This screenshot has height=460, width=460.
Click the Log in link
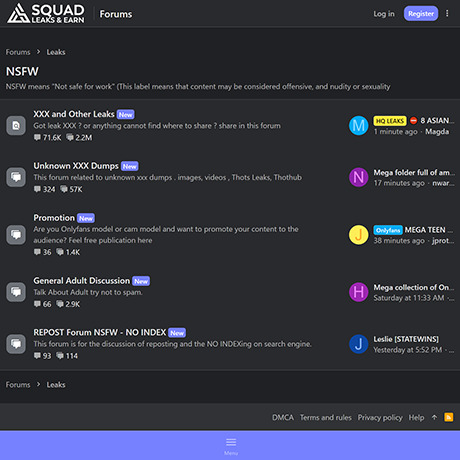(x=384, y=14)
